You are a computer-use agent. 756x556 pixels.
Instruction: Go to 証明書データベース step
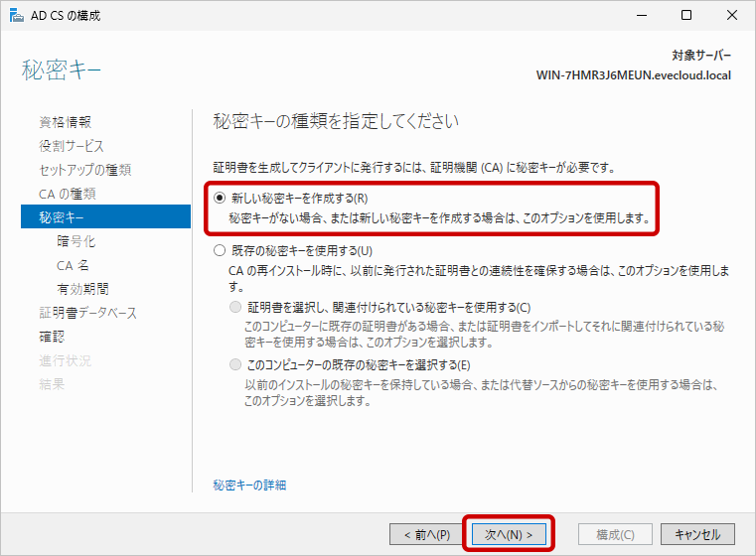[87, 313]
